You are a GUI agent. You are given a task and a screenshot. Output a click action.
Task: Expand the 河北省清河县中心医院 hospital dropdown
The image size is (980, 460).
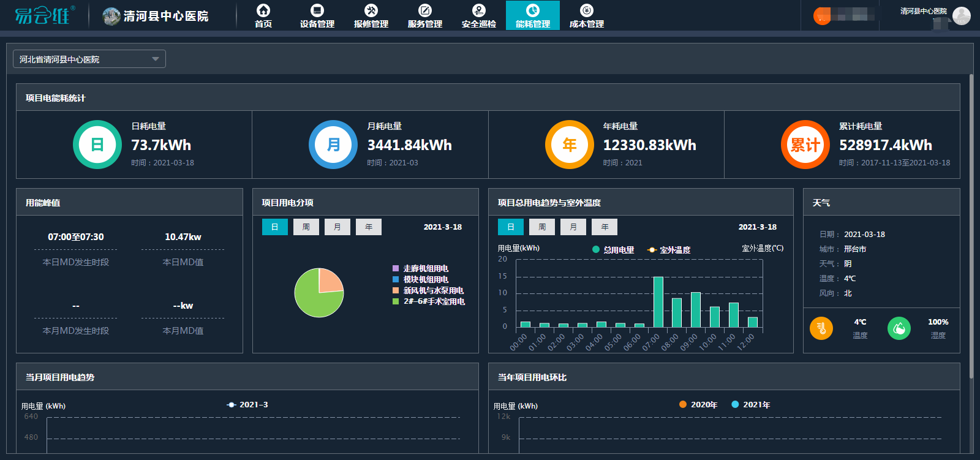coord(89,59)
